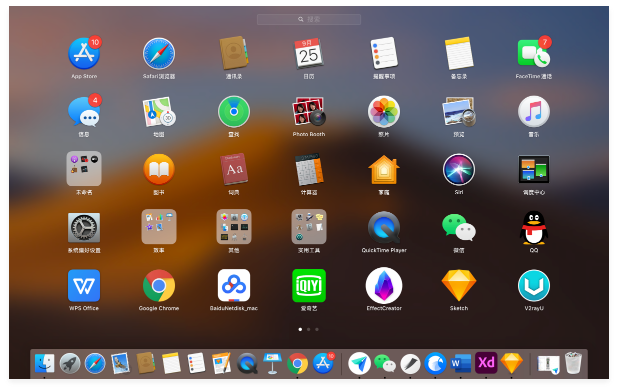Open Notes in the Dock

(171, 363)
